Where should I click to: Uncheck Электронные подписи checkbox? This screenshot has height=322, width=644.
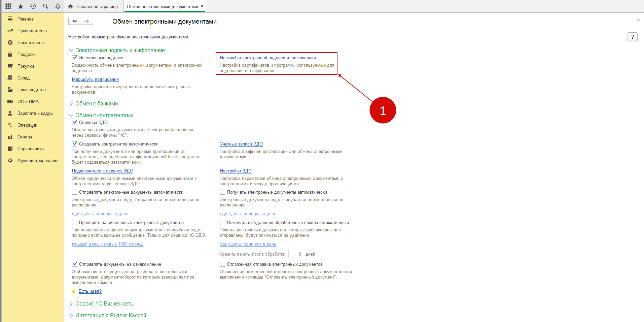coord(75,58)
